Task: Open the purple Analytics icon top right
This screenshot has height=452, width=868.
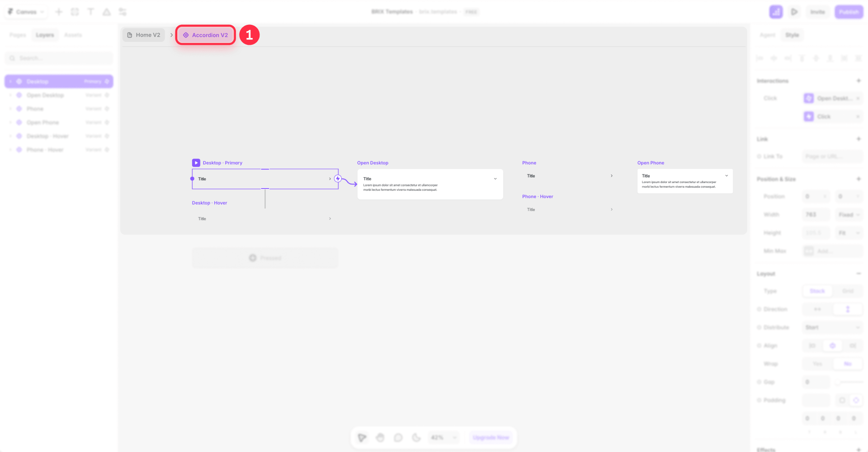Action: pyautogui.click(x=776, y=12)
